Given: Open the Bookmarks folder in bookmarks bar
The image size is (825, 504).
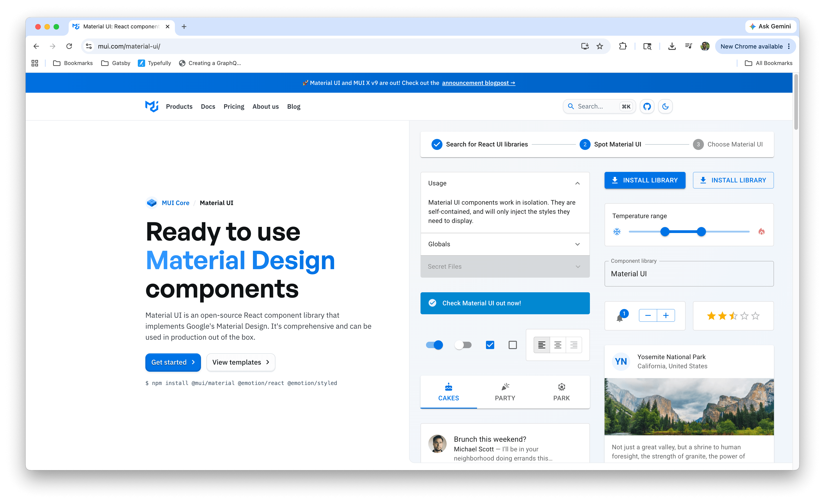Looking at the screenshot, I should (x=73, y=63).
